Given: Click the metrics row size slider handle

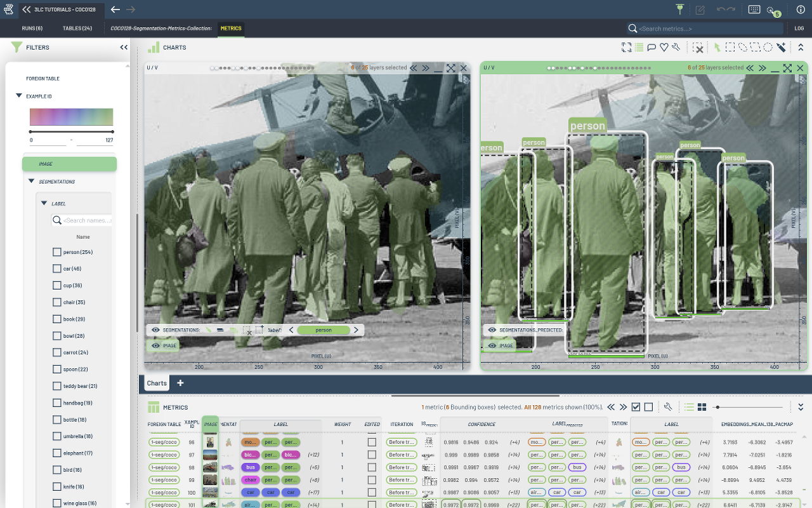Looking at the screenshot, I should (x=717, y=407).
